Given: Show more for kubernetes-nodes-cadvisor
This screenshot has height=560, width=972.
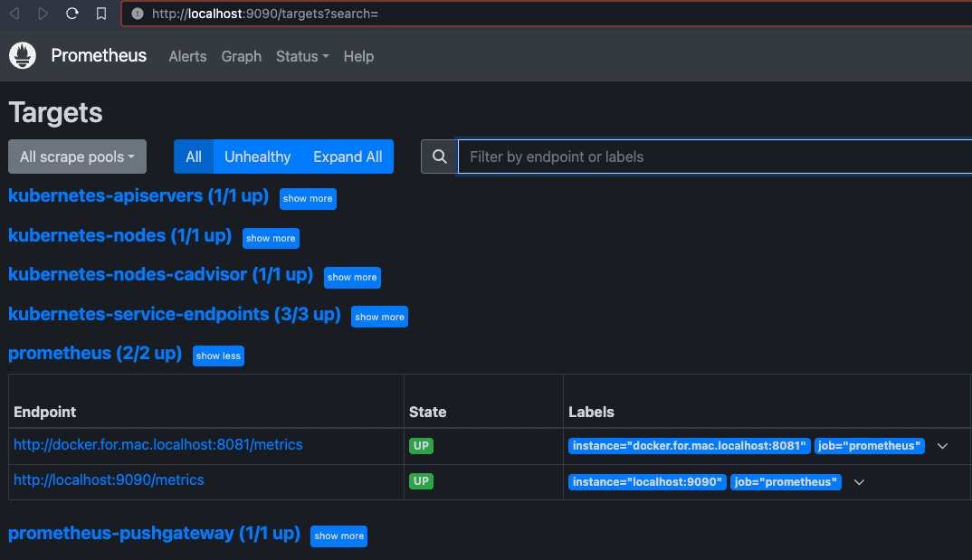Looking at the screenshot, I should (352, 278).
